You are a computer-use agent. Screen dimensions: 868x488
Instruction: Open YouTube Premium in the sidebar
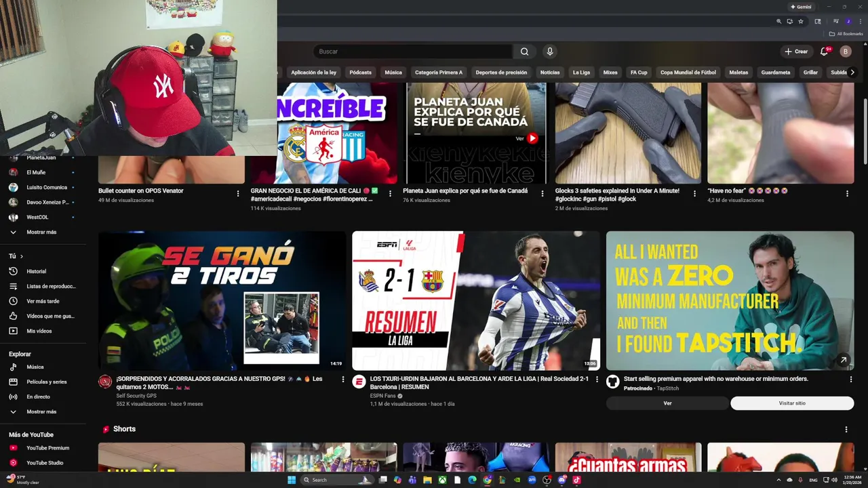[47, 448]
